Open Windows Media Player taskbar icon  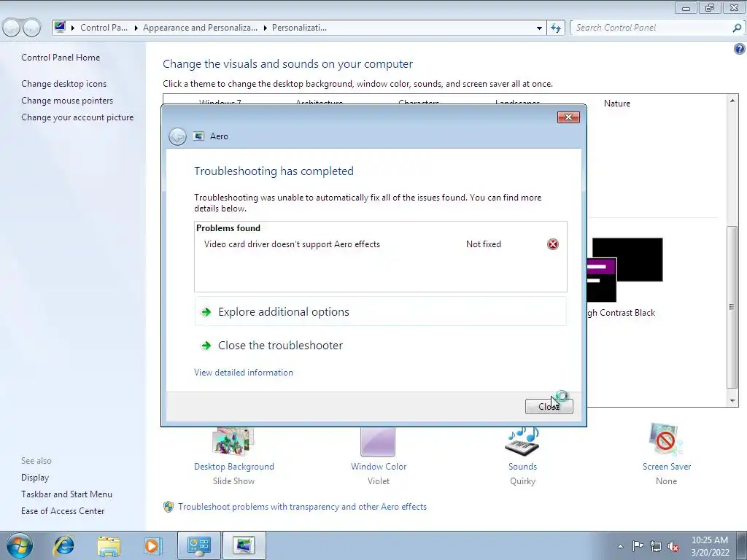[x=152, y=545]
